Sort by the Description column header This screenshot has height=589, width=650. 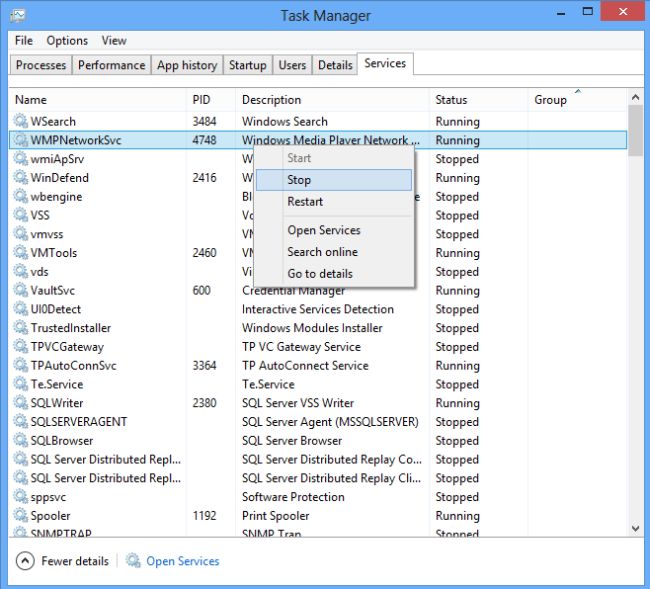[x=332, y=99]
